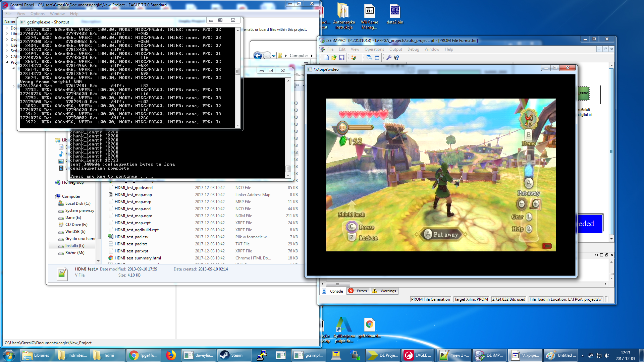Click the What's This help icon in iMPACT
Screen dimensions: 644x362
point(396,58)
